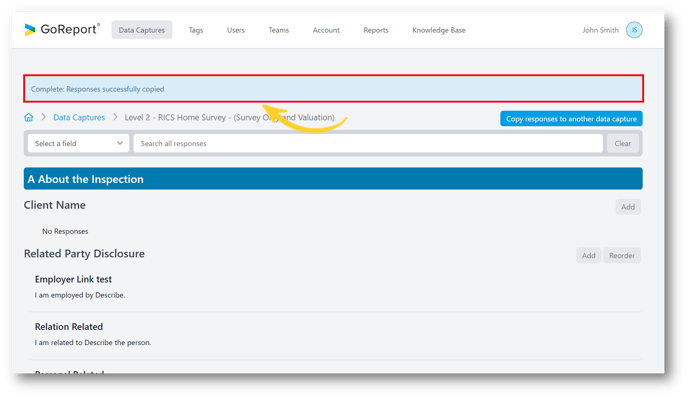Expand the Select a field dropdown
The image size is (688, 397).
[x=79, y=143]
